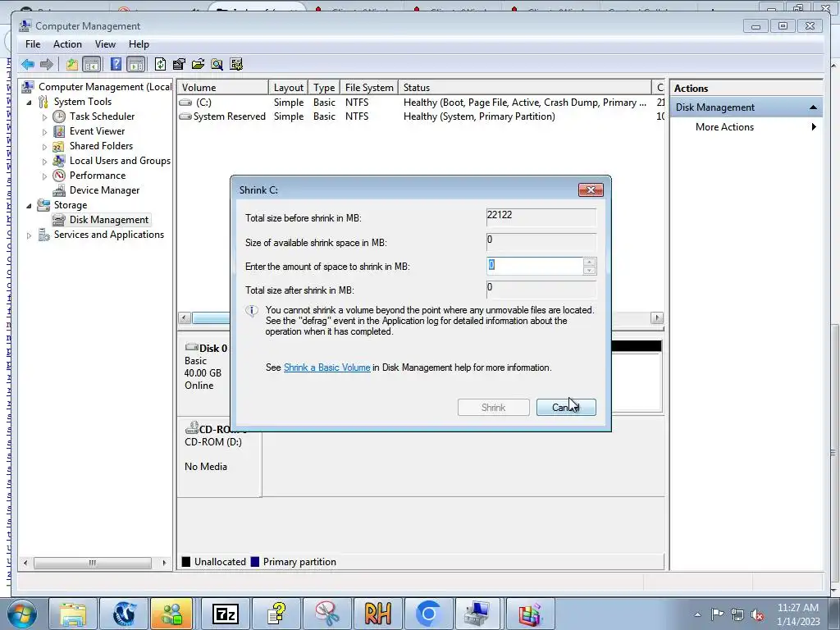Sort by the File System column header
This screenshot has width=840, height=630.
tap(369, 87)
